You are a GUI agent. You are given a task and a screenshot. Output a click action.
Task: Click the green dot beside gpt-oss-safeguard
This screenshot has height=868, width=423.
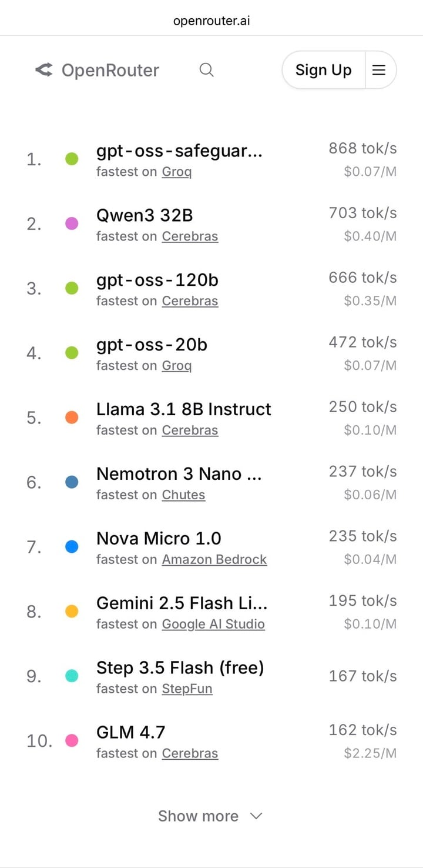click(x=72, y=159)
